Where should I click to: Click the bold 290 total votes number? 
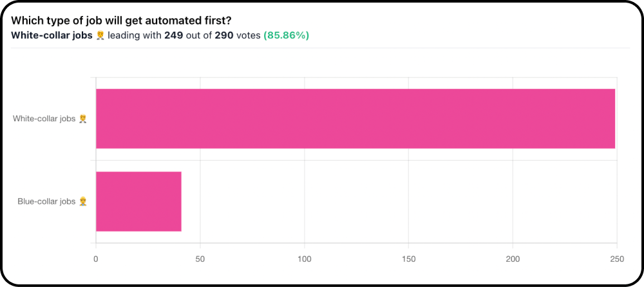(x=224, y=35)
